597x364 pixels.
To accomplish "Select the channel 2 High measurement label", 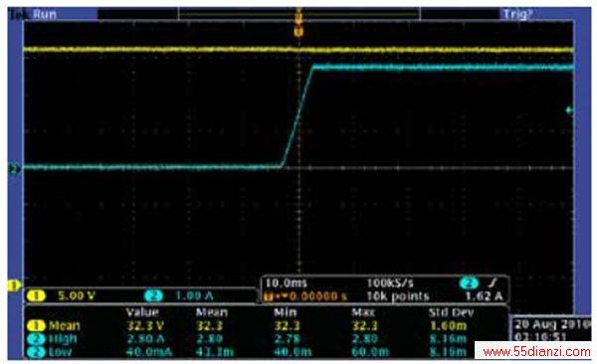I will pos(63,339).
